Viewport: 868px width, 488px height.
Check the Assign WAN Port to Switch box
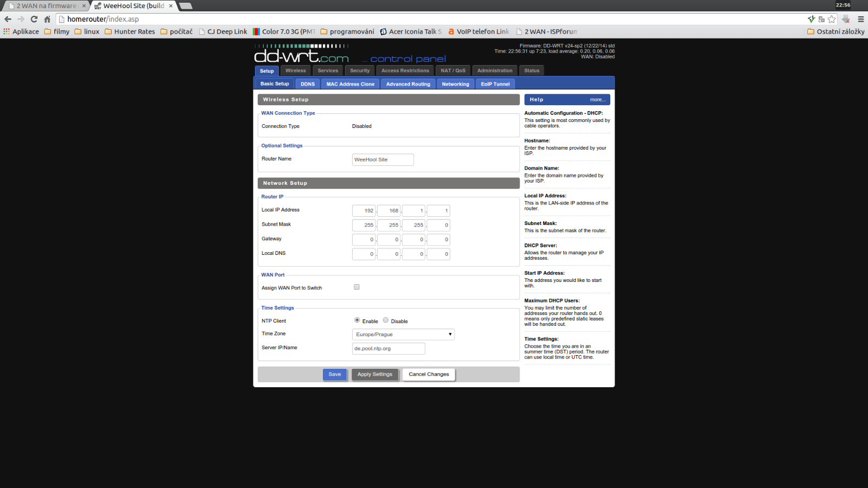(x=356, y=287)
